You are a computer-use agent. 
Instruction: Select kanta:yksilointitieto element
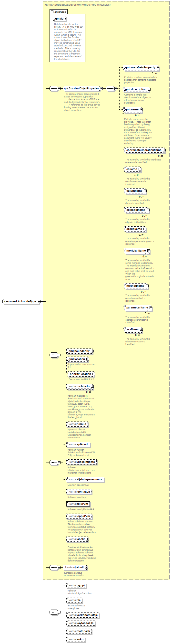click(82, 462)
